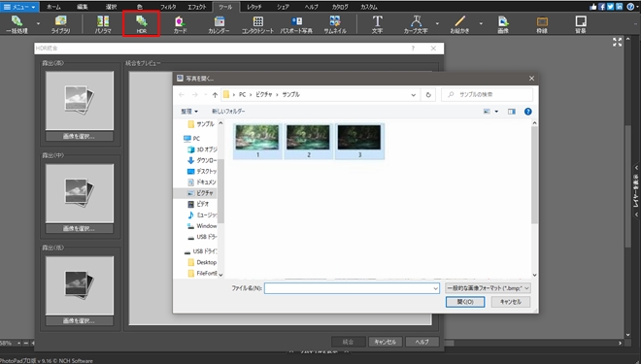The image size is (641, 364).
Task: Click the HDR tool icon
Action: [142, 23]
